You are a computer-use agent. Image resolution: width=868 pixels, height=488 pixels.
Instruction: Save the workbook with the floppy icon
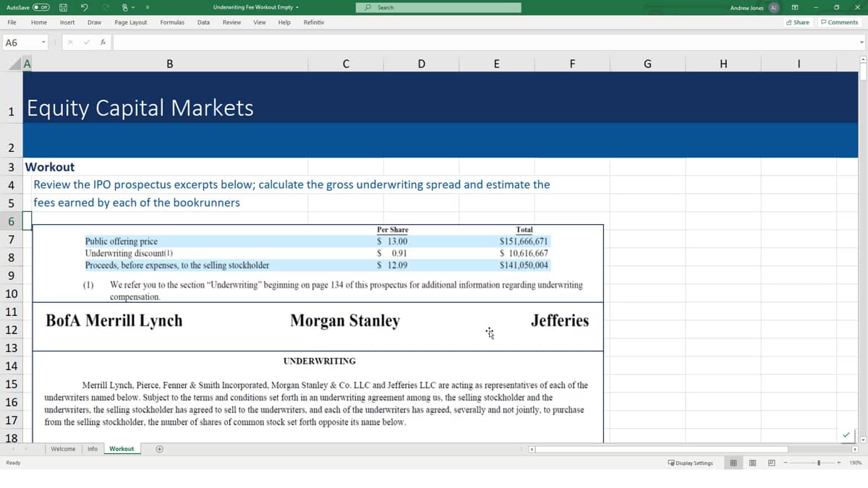[64, 7]
